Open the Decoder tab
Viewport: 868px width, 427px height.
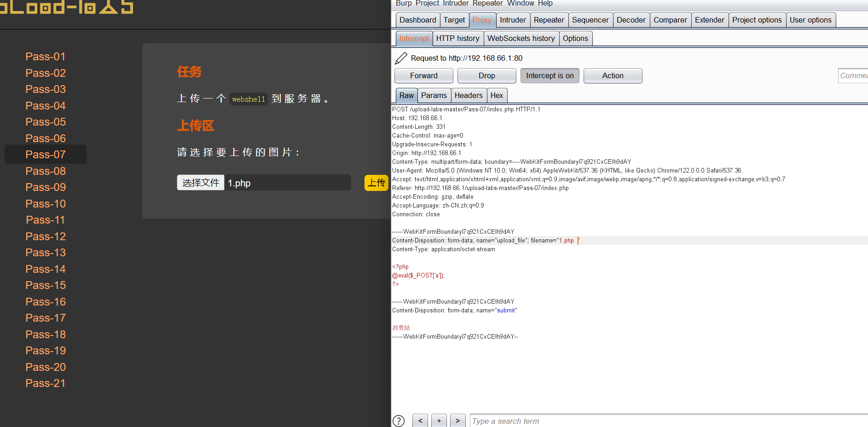click(631, 20)
